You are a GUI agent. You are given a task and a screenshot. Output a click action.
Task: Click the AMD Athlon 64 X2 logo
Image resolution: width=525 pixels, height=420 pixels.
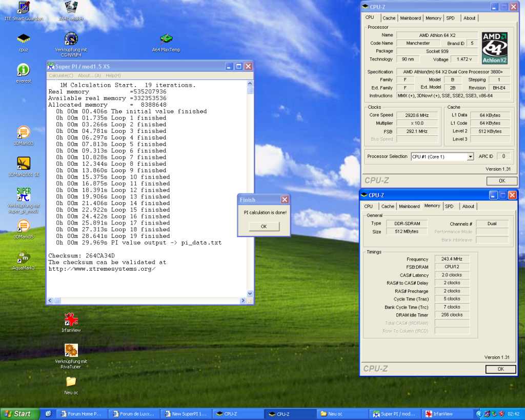tap(495, 48)
